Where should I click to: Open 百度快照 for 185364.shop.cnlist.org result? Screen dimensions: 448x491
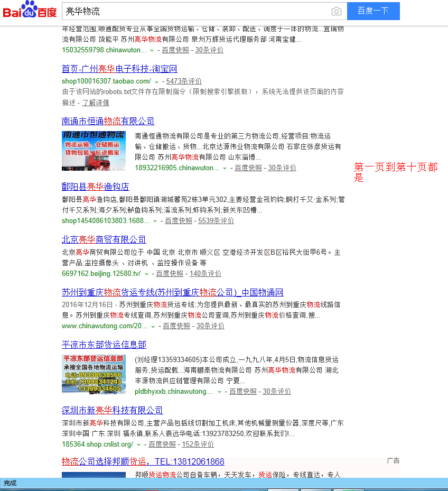point(162,444)
